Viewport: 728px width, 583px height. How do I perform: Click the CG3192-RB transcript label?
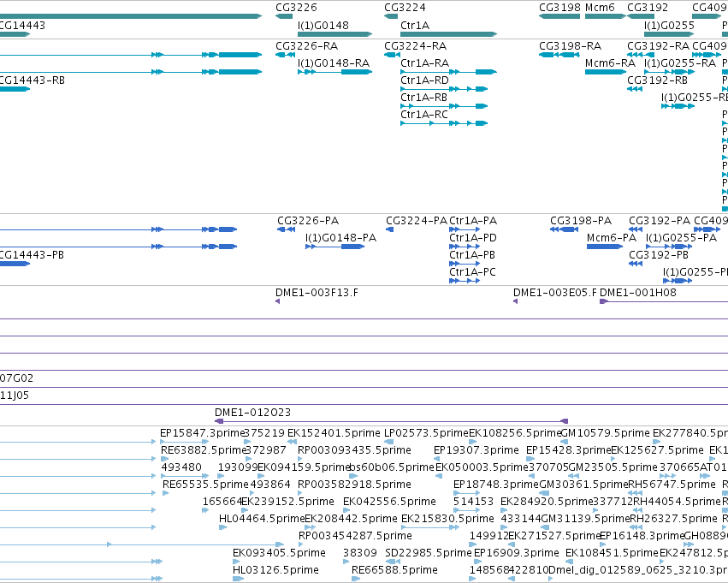tap(658, 80)
